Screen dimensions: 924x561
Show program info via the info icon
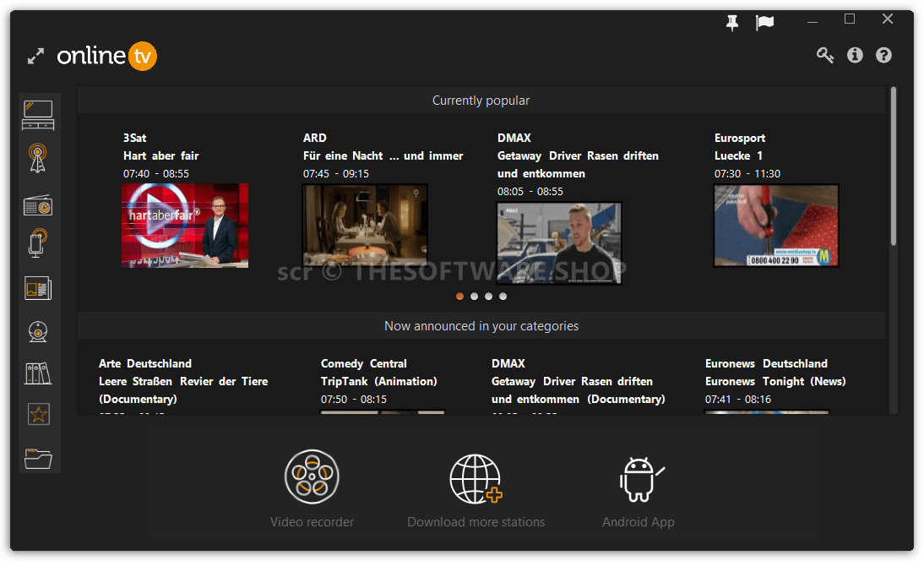[x=855, y=56]
